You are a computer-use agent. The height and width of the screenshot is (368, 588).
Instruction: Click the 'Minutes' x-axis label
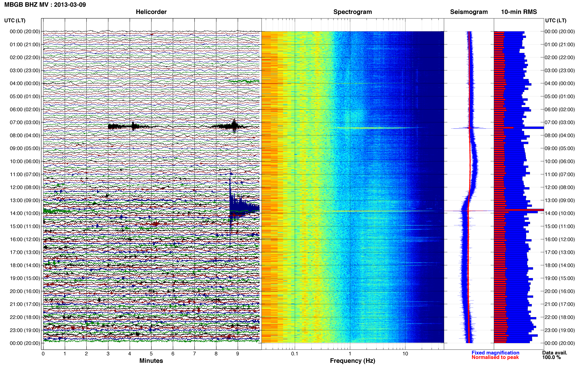pyautogui.click(x=151, y=361)
